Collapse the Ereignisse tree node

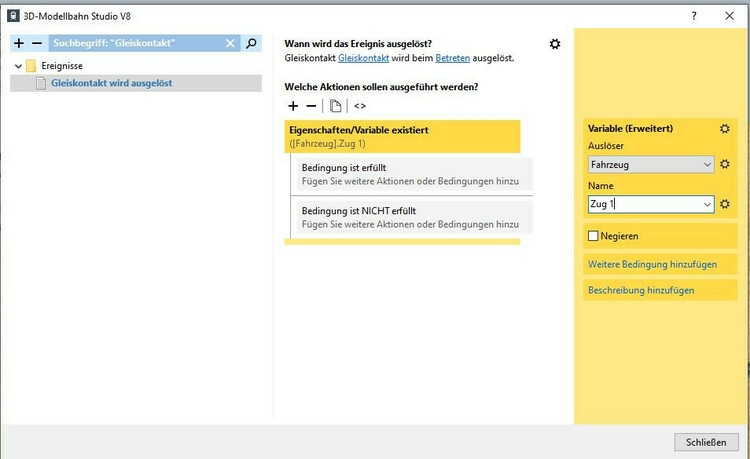coord(18,66)
